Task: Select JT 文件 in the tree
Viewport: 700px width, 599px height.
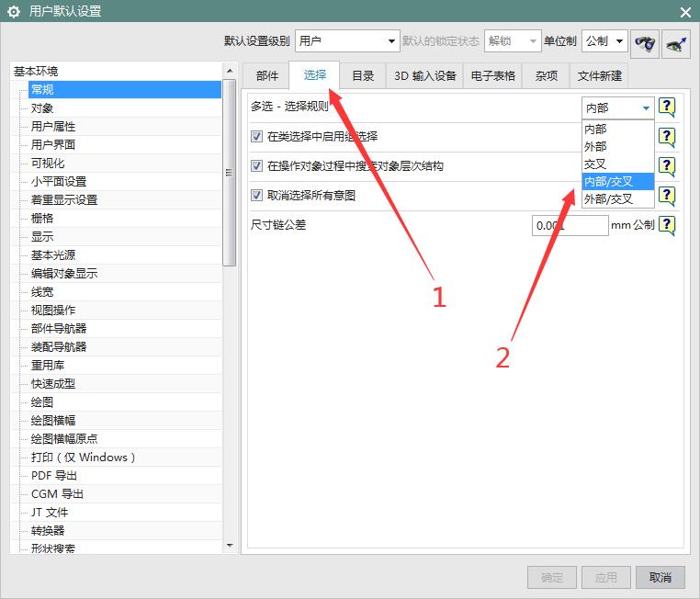Action: tap(50, 512)
